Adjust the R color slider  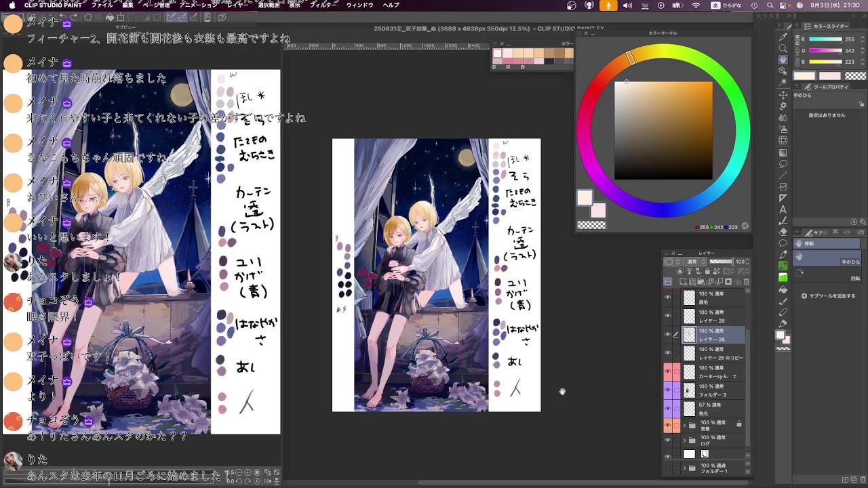(x=826, y=39)
